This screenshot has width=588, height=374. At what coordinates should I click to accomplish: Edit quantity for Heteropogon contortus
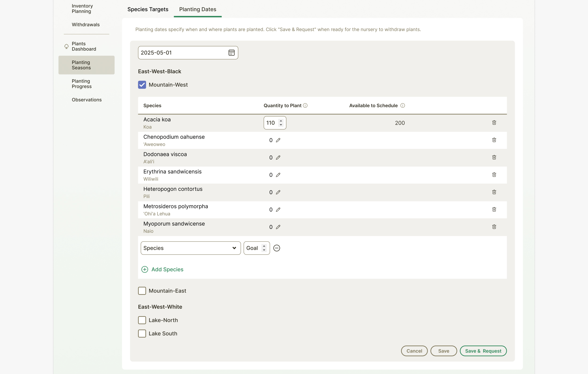click(x=278, y=192)
